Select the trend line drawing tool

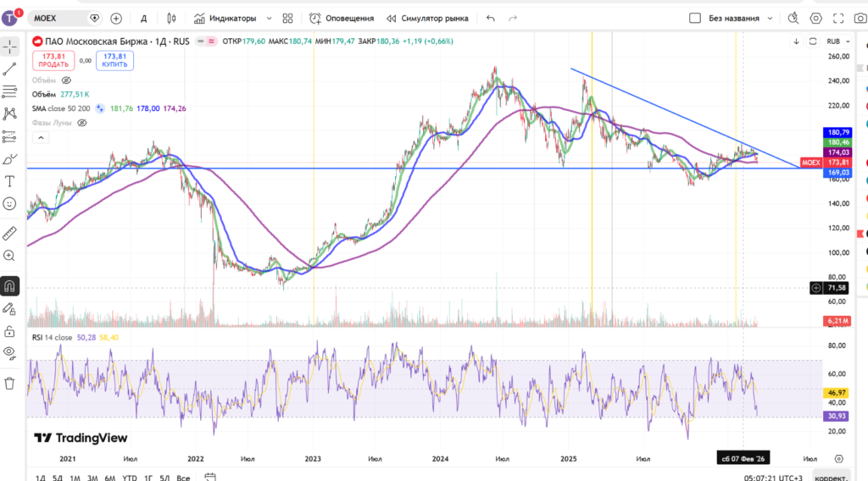point(10,69)
